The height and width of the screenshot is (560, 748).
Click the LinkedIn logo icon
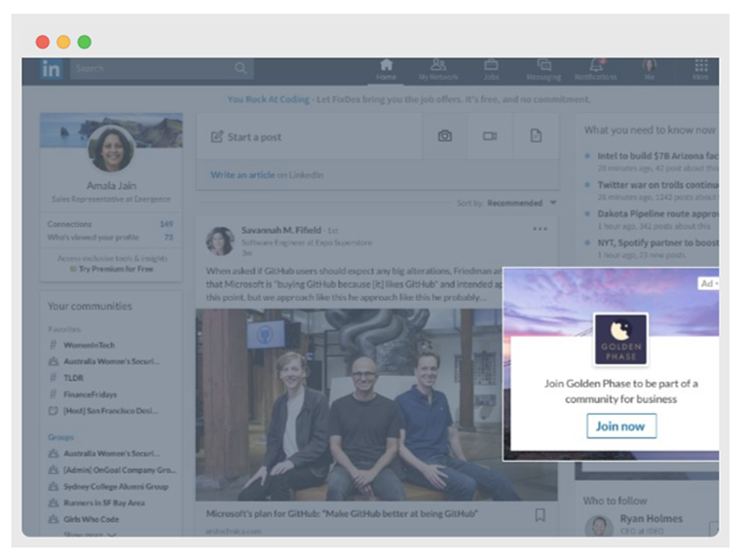(x=51, y=68)
